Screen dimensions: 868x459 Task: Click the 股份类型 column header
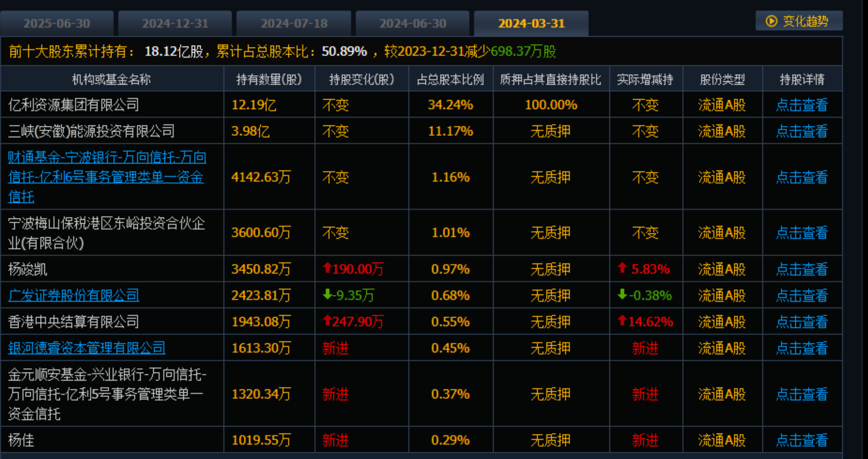[x=722, y=80]
